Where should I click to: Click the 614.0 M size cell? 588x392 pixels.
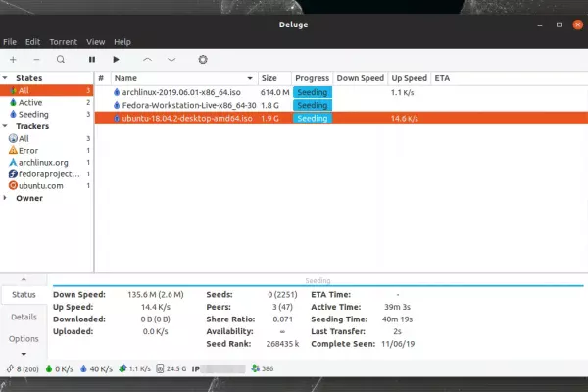click(x=274, y=92)
